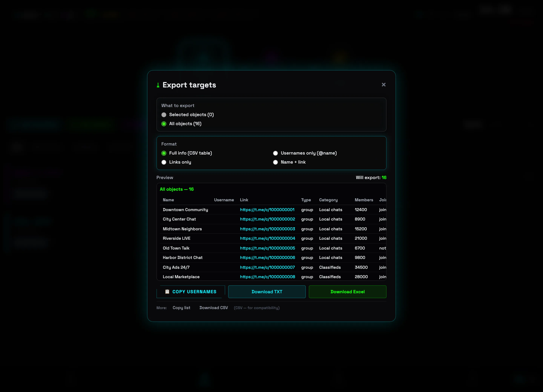The width and height of the screenshot is (543, 392).
Task: Open the City Ads 24/7 link ending 0007
Action: (267, 267)
